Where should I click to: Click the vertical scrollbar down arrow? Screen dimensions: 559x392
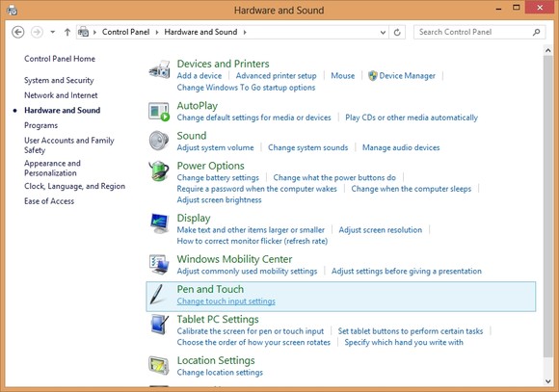(548, 380)
